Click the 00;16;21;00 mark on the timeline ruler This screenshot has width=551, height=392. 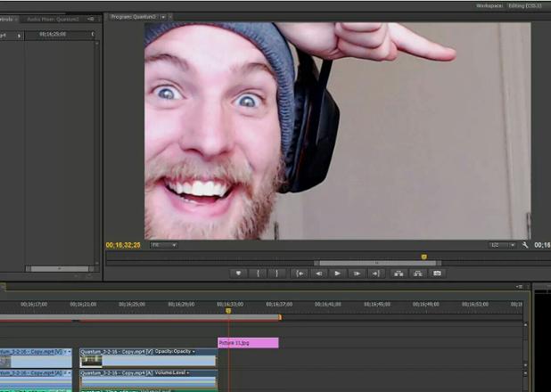pyautogui.click(x=83, y=304)
